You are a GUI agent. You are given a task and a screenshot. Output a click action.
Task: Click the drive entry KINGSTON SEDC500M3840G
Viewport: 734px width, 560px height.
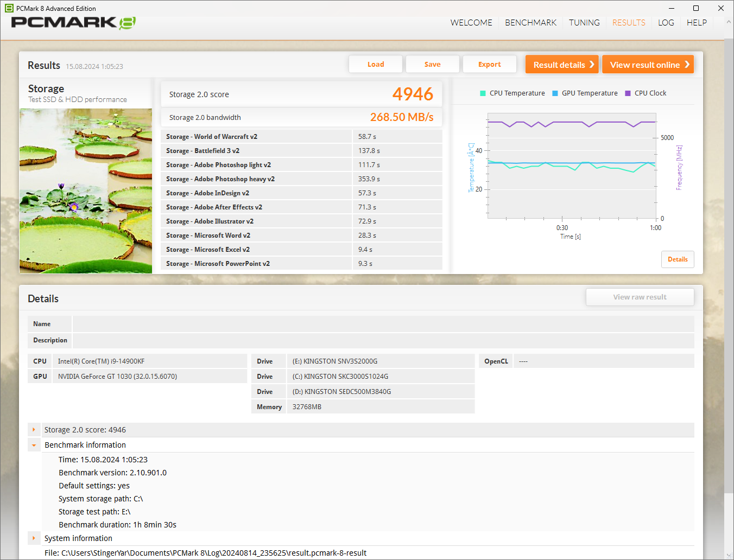(381, 392)
